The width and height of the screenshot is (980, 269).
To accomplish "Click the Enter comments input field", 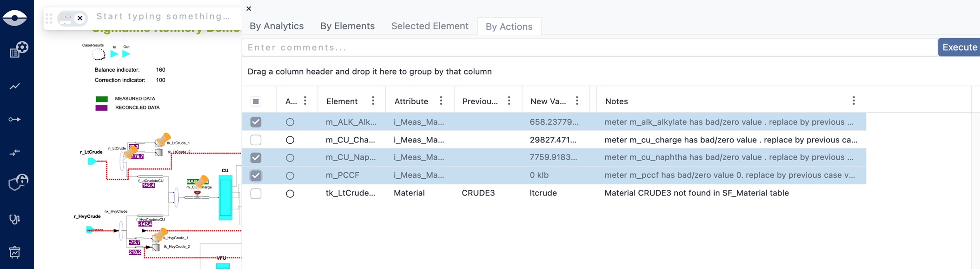I will [589, 47].
